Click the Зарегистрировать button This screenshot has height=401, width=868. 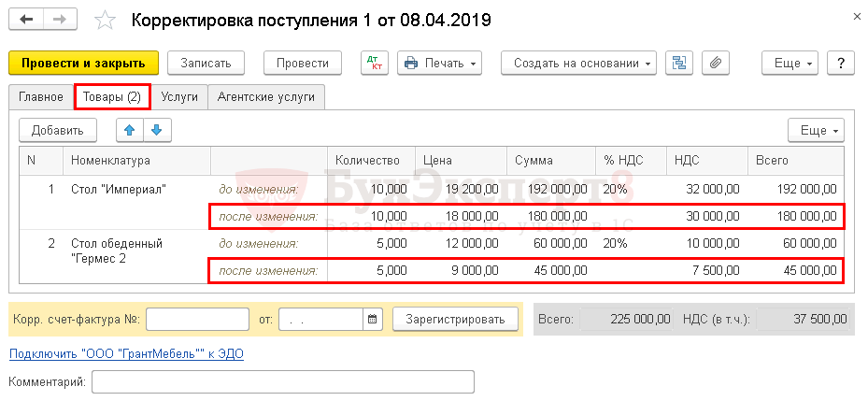455,319
